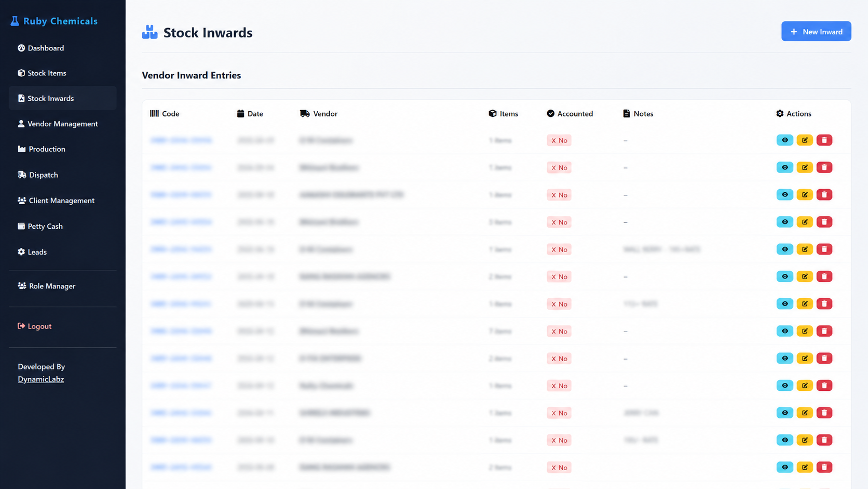Image resolution: width=868 pixels, height=489 pixels.
Task: Open the first row's code link
Action: pos(181,140)
